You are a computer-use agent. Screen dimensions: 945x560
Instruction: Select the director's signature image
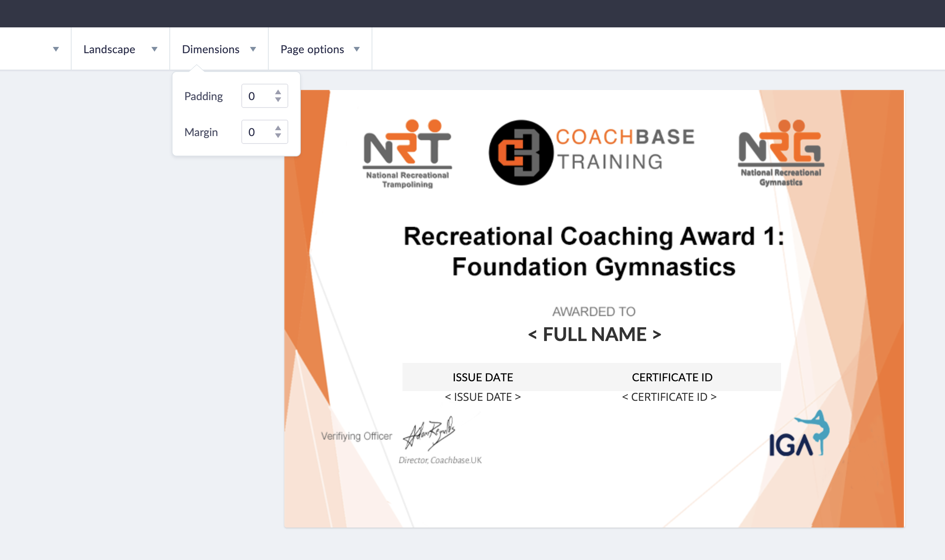click(429, 433)
